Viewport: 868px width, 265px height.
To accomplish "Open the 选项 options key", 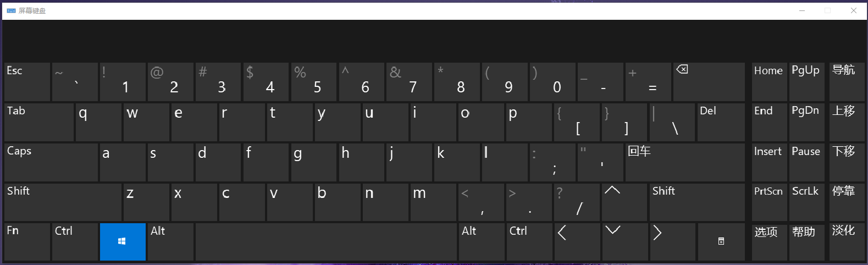I will [769, 242].
